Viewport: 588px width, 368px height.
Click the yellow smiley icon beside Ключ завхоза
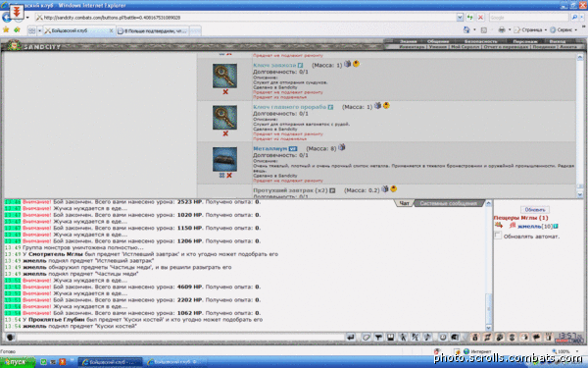(x=356, y=64)
